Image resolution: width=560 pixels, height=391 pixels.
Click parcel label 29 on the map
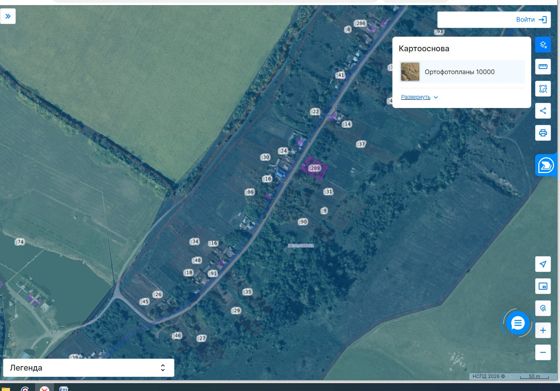pos(236,311)
